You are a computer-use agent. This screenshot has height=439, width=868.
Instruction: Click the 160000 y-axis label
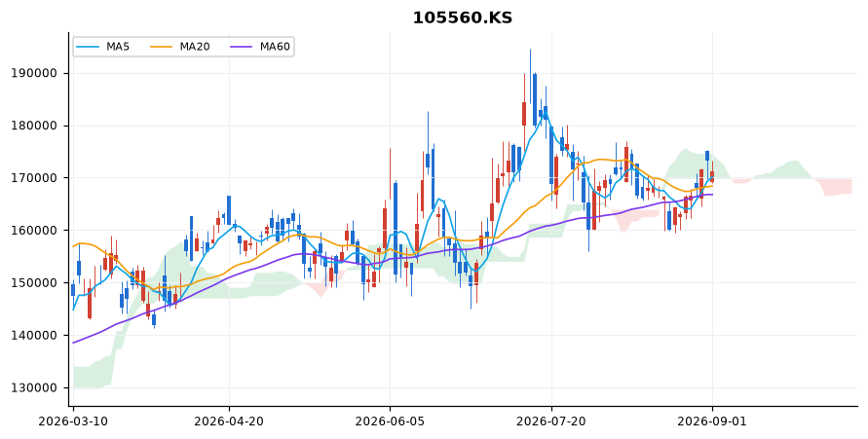pos(34,231)
